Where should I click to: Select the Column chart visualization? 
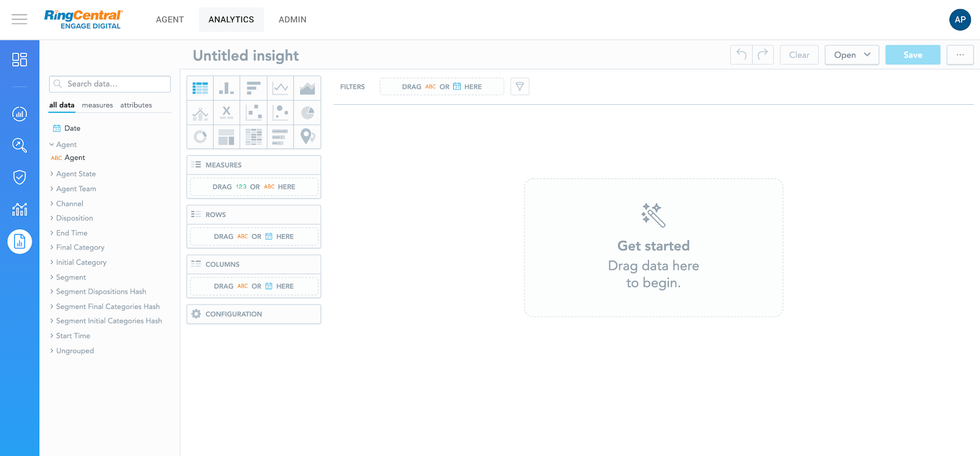coord(227,88)
